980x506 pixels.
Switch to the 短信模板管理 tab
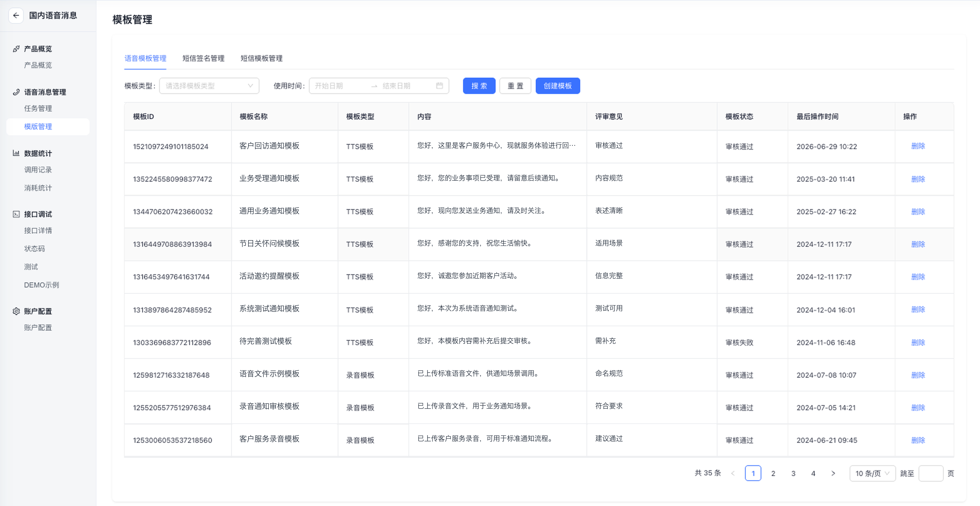point(261,58)
